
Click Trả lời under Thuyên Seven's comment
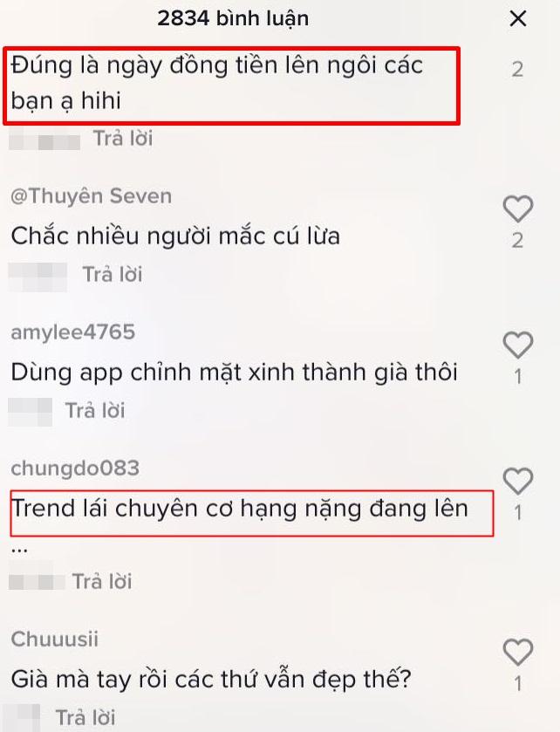click(x=113, y=274)
